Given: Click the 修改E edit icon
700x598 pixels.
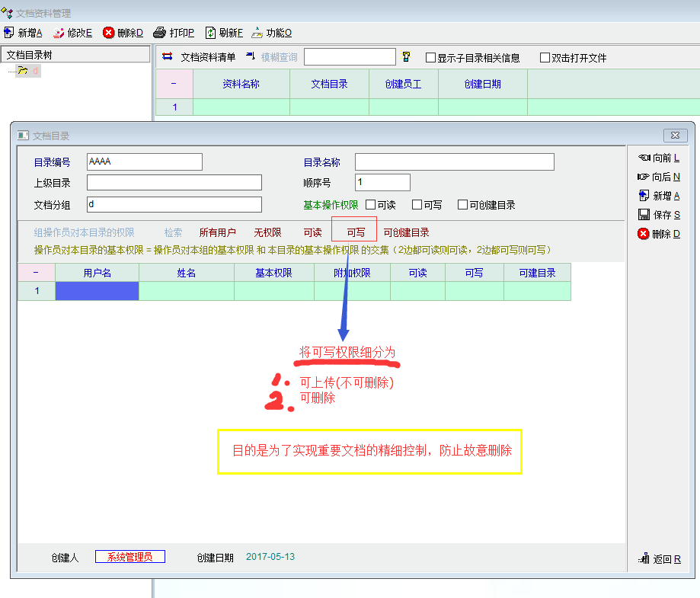Looking at the screenshot, I should (x=59, y=33).
